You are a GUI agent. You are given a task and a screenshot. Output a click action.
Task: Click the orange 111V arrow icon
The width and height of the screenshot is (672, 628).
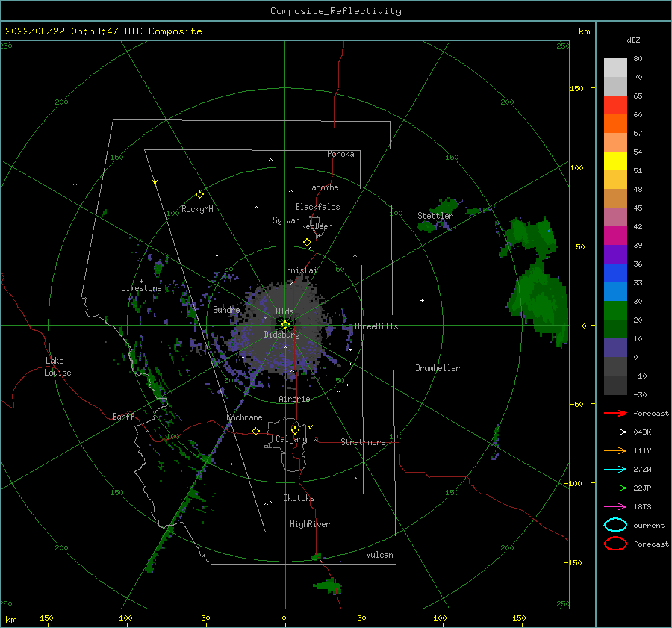click(615, 450)
